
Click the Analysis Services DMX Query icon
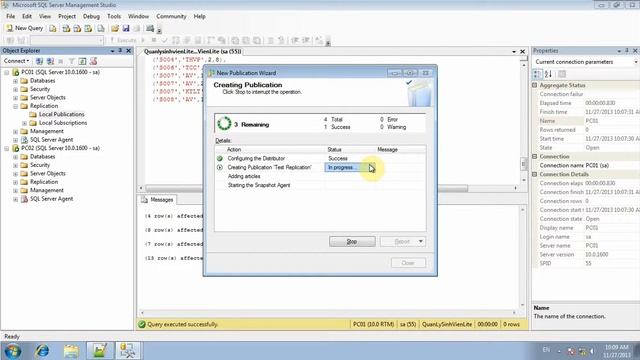pos(77,28)
